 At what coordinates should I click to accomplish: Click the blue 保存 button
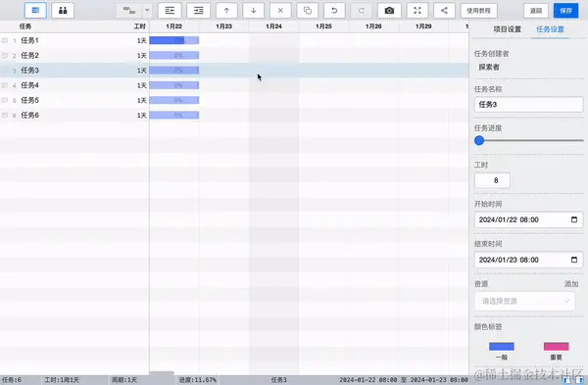coord(565,11)
